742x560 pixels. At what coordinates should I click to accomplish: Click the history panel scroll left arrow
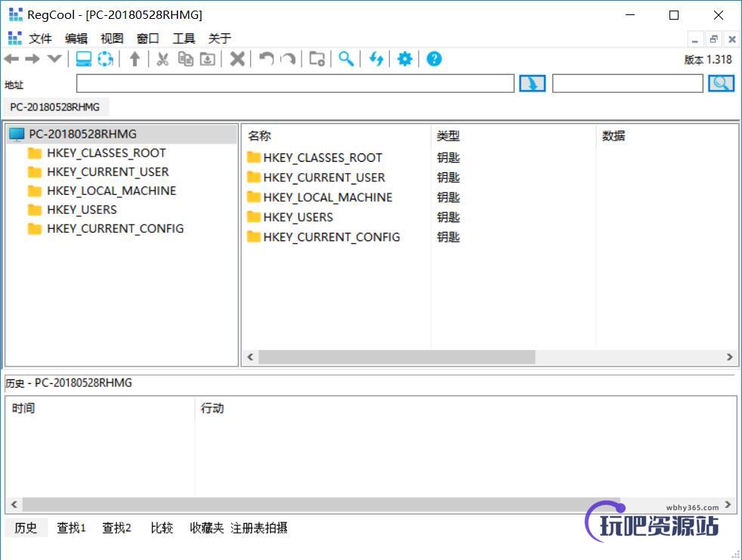click(14, 505)
